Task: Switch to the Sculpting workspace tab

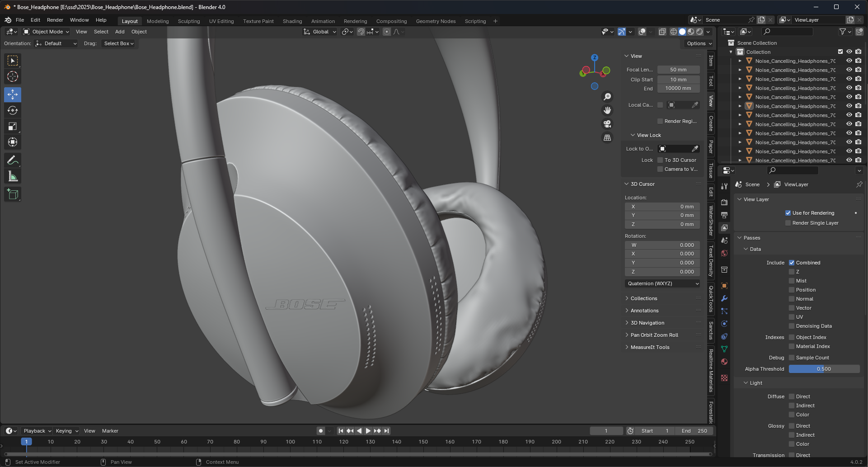Action: (x=189, y=21)
